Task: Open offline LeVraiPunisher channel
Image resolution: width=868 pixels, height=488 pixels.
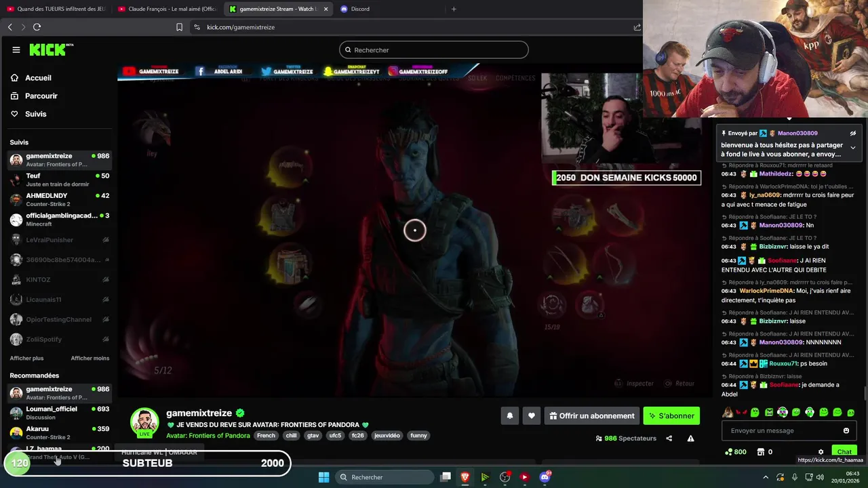Action: (x=59, y=240)
